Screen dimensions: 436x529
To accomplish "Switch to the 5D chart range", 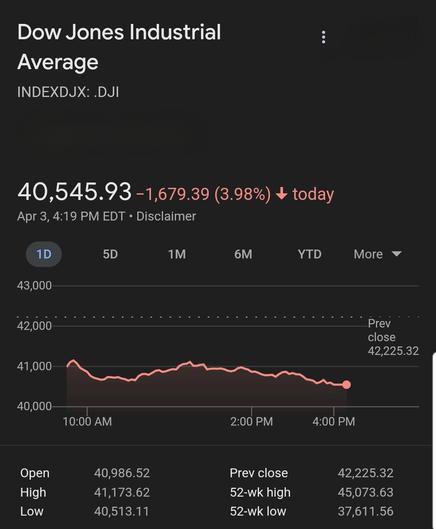I will pos(110,254).
